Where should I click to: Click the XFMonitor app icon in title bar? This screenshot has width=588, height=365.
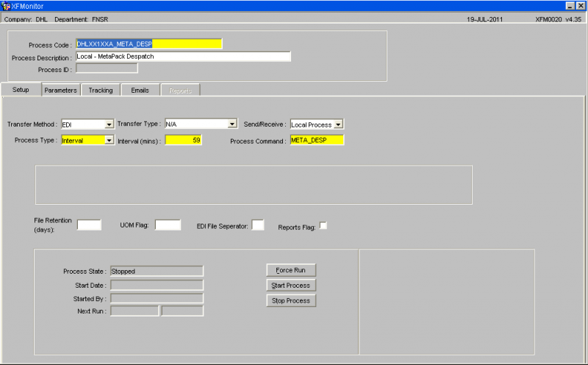pyautogui.click(x=6, y=6)
